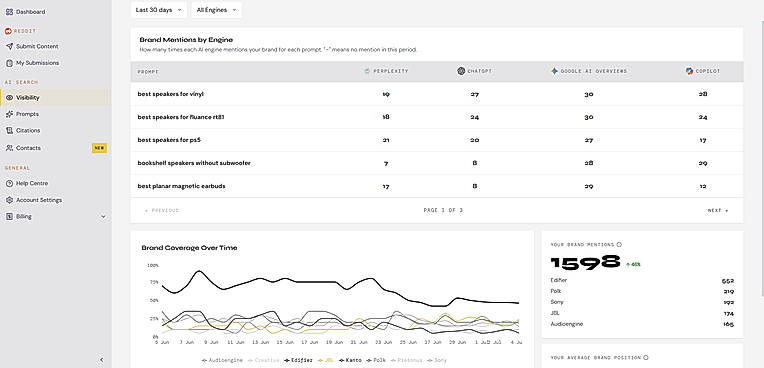Click the PERPLEXITY column header label
This screenshot has height=368, width=764.
coord(391,71)
